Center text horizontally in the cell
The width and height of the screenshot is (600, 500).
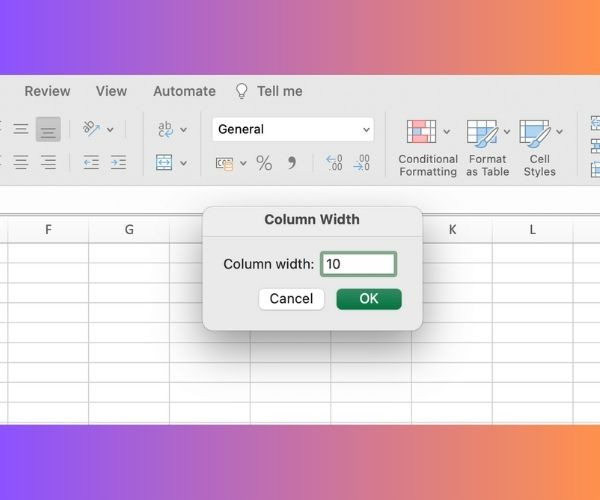[21, 163]
